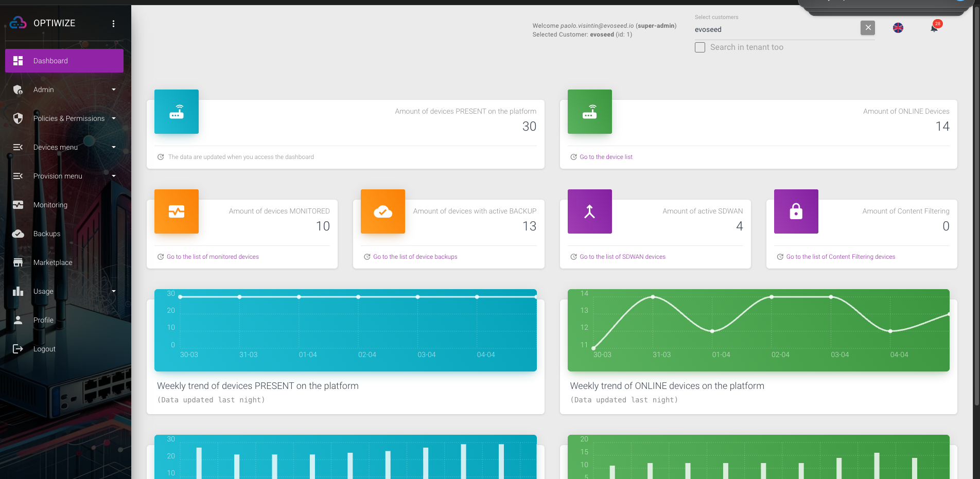Click the orange cloud-check icon on active BACKUP card
980x479 pixels.
click(382, 211)
